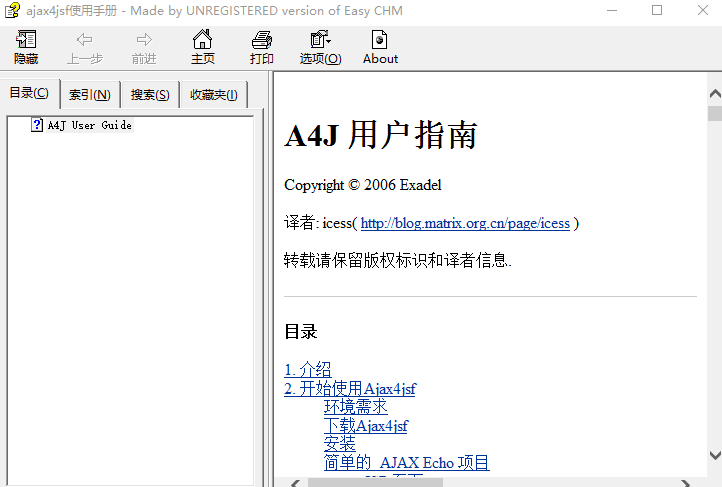Open the '1. 介绍' contents link

[x=307, y=370]
